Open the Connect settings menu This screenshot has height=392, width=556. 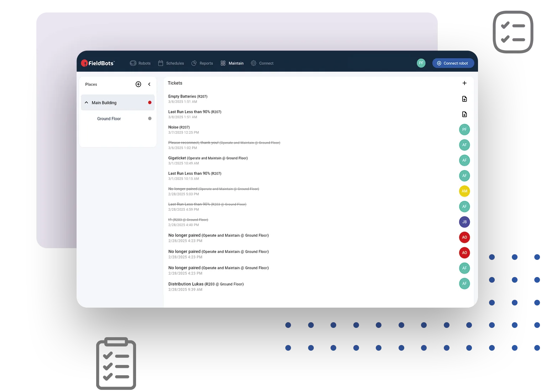pyautogui.click(x=262, y=63)
